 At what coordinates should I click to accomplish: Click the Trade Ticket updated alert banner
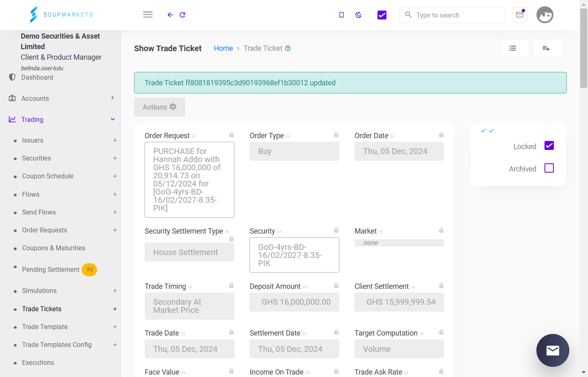click(350, 83)
